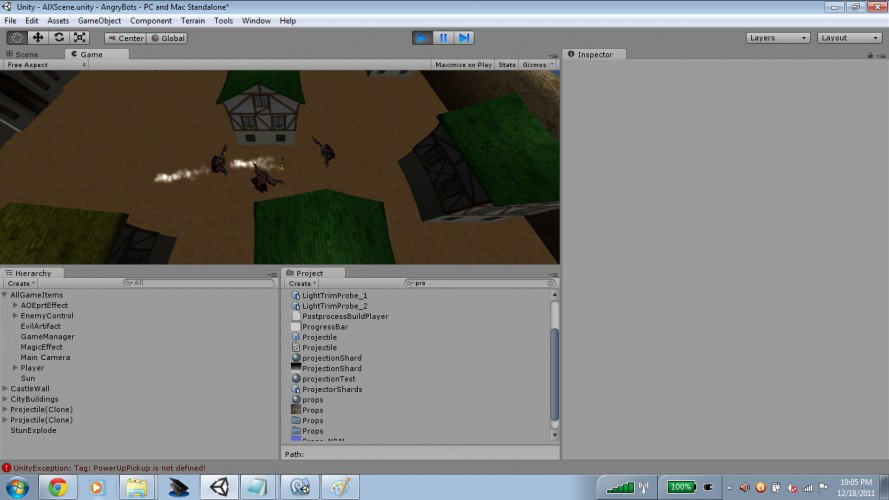Click ProgressBar asset icon
This screenshot has height=500, width=889.
click(295, 327)
